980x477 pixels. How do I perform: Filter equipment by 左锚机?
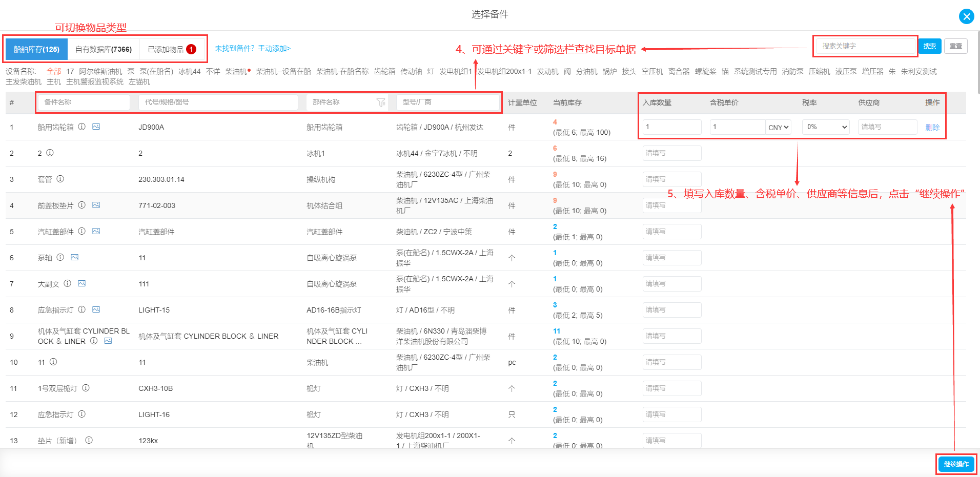pos(139,81)
